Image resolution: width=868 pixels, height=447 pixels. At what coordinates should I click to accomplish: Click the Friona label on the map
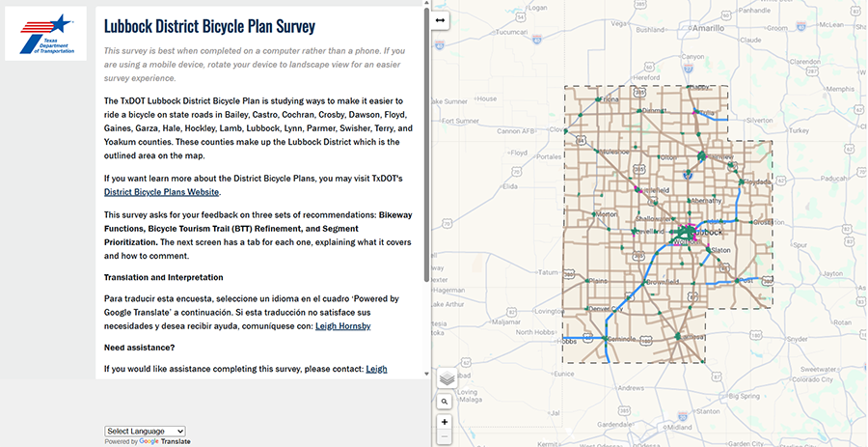[x=610, y=99]
